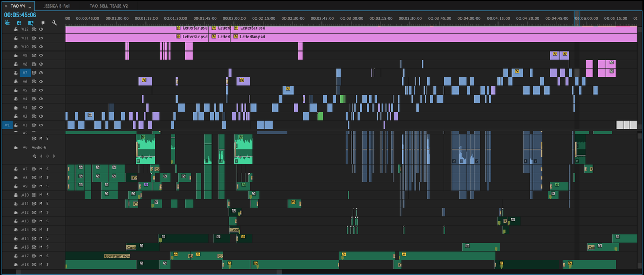644x275 pixels.
Task: Add keyframe diamond on A6
Action: pos(47,156)
